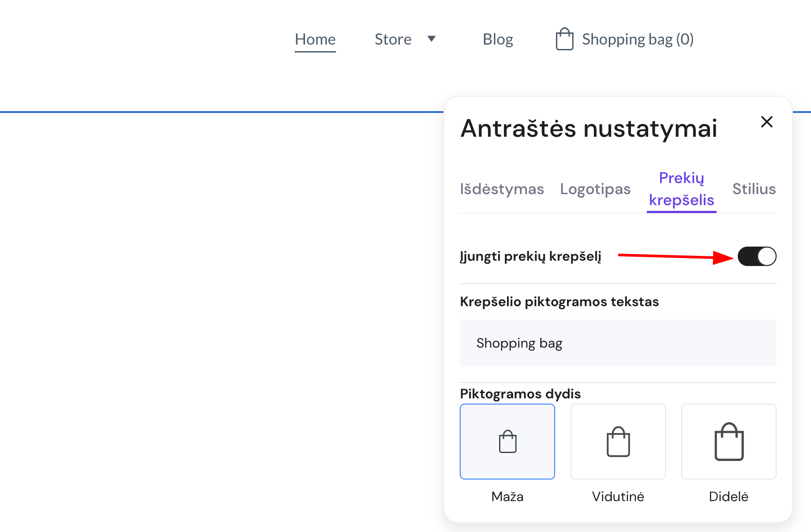Select the small bag icon tile
The width and height of the screenshot is (811, 532).
click(507, 442)
